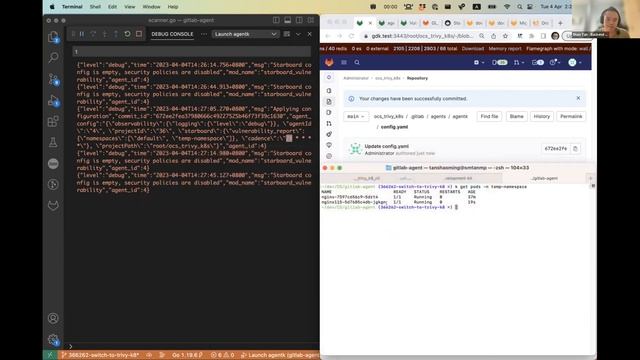Viewport: 640px width, 360px height.
Task: Open the GitLab create new plus dropdown
Action: click(x=478, y=62)
